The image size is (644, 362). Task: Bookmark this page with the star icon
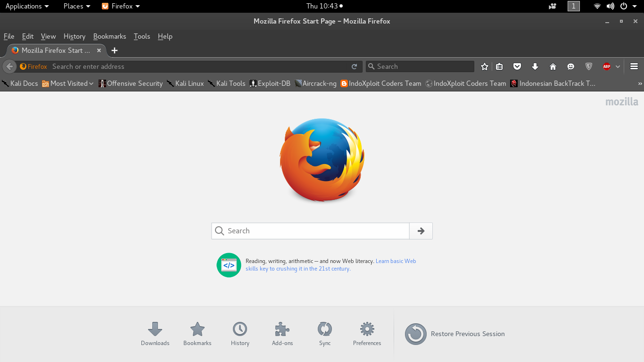pos(484,66)
